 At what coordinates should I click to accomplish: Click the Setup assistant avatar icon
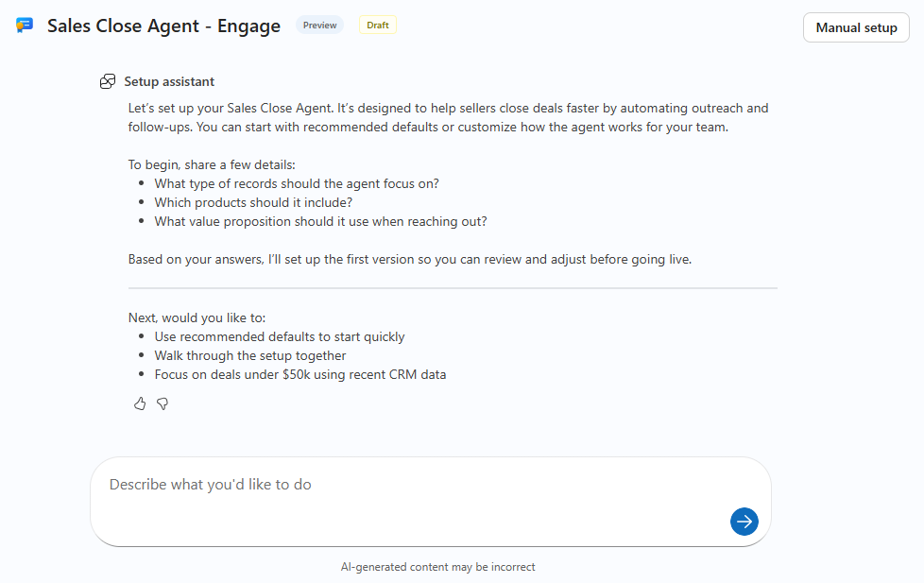pos(108,81)
